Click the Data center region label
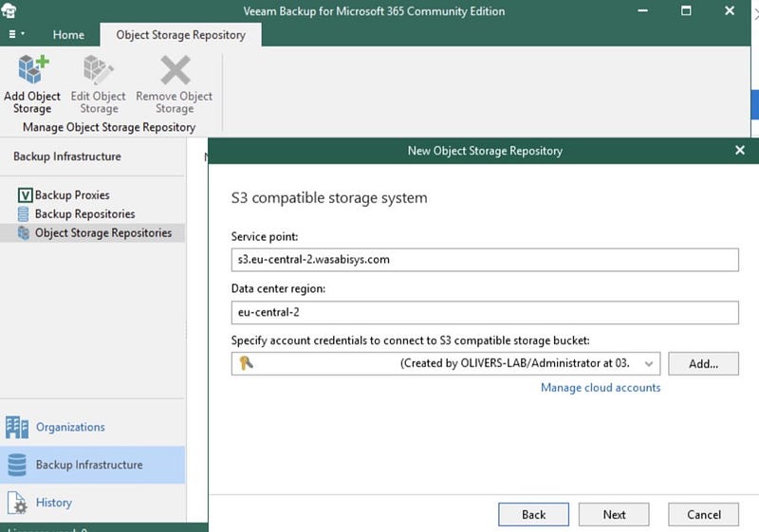Image resolution: width=759 pixels, height=532 pixels. pos(278,288)
